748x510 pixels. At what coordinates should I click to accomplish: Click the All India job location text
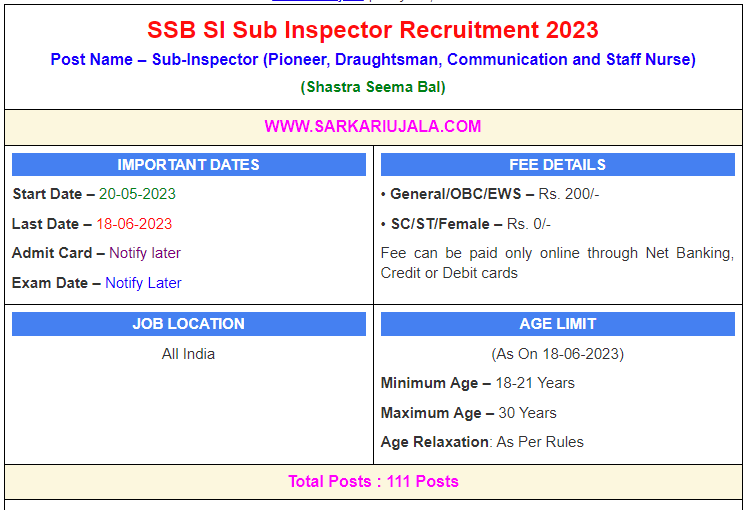pos(188,354)
